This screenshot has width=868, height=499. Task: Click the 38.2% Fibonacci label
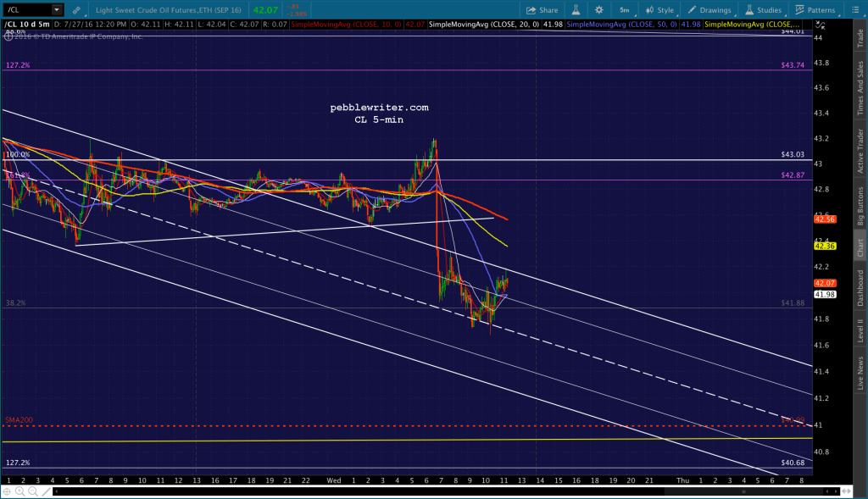[15, 303]
